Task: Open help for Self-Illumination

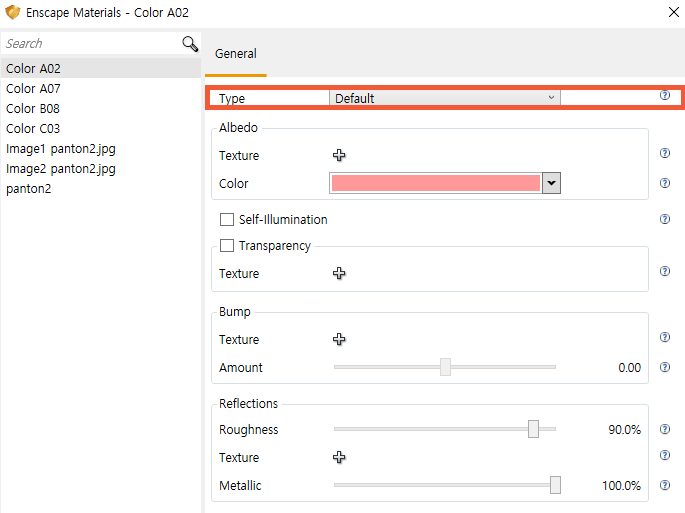Action: pyautogui.click(x=665, y=219)
